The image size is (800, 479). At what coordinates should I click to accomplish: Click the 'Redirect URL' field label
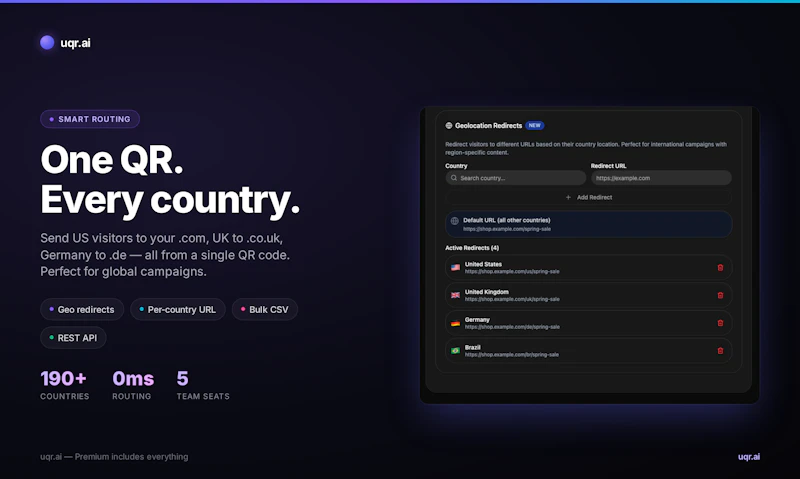coord(608,166)
